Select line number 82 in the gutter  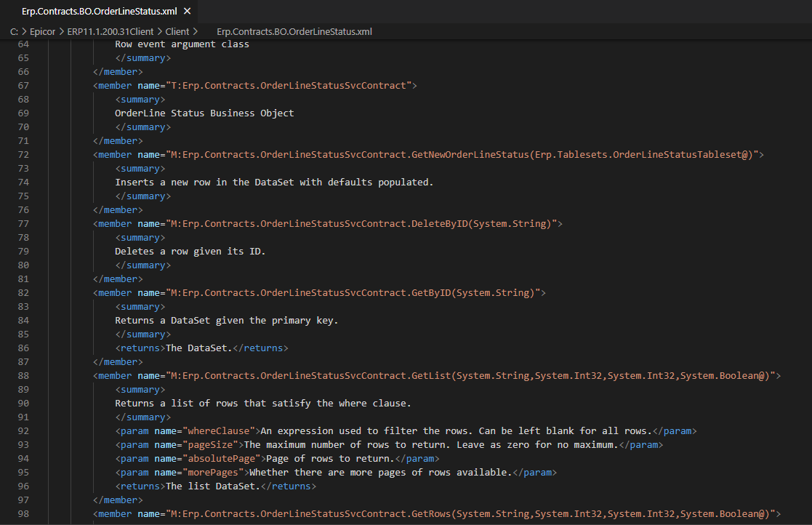23,292
